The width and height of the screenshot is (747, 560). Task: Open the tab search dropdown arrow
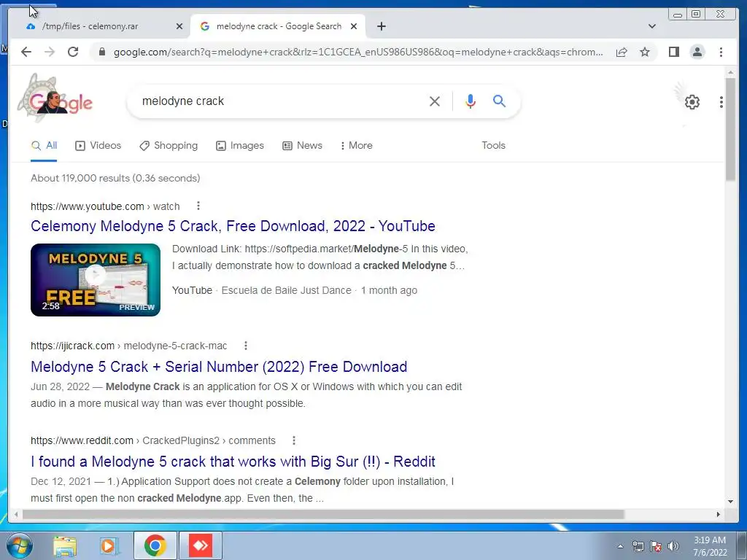click(652, 26)
